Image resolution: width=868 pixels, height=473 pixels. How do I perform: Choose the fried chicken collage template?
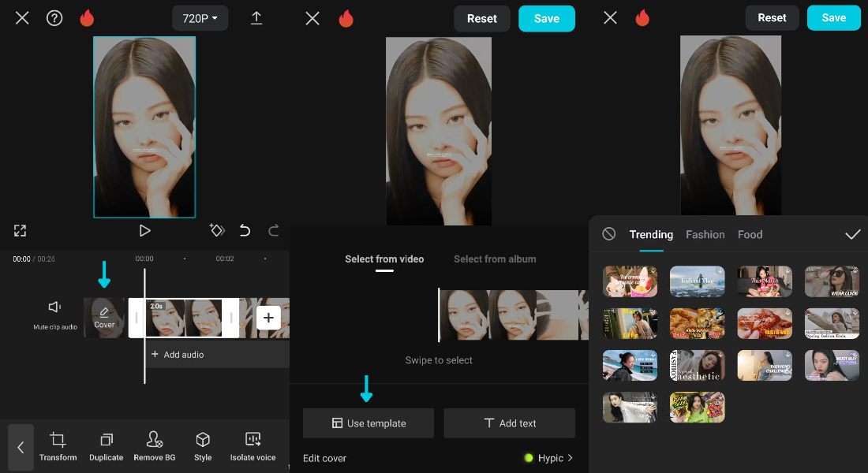[697, 323]
